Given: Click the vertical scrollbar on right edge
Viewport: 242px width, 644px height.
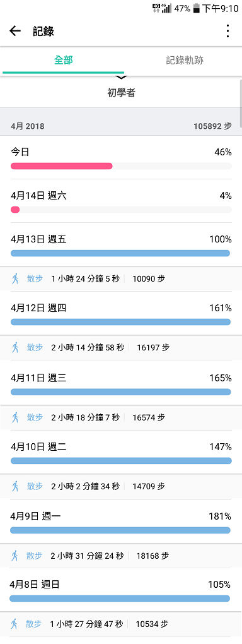Looking at the screenshot, I should click(240, 93).
